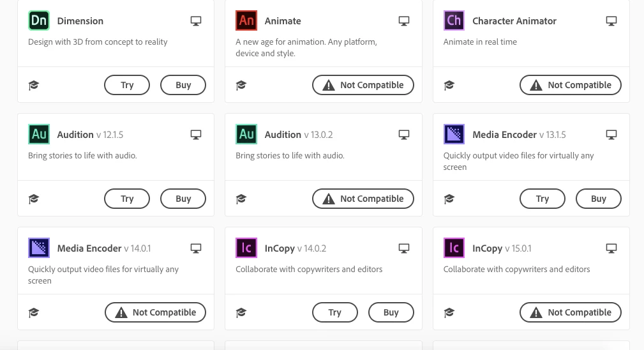Click the Media Encoder v 13.1.5 icon
Screen dimensions: 644x350
coord(454,134)
